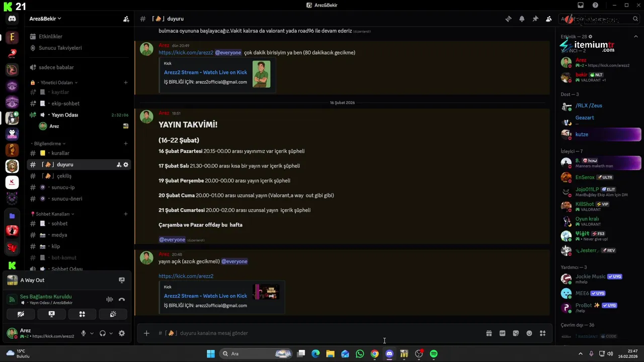Open microphone input options chevron
Screen dimensions: 644x362
[92, 333]
